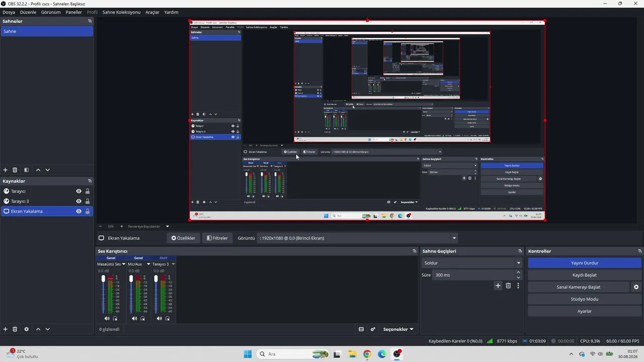Screen dimensions: 644x362
Task: Open Masaüstü Ses channel menu arrow
Action: coord(123,264)
